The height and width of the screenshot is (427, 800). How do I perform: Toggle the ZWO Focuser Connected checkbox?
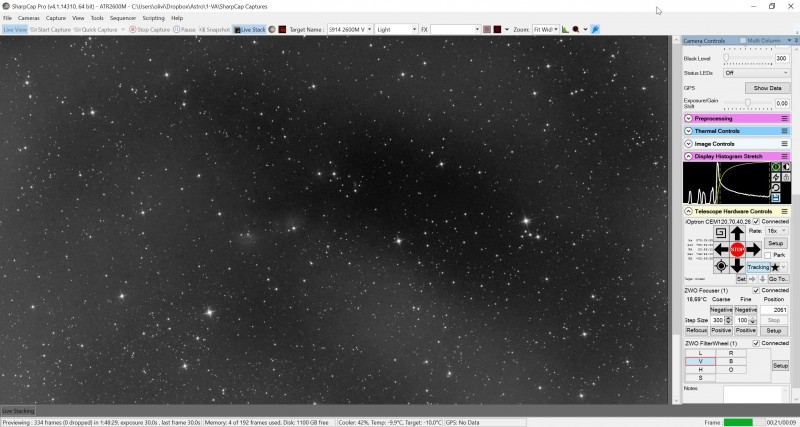(x=756, y=290)
